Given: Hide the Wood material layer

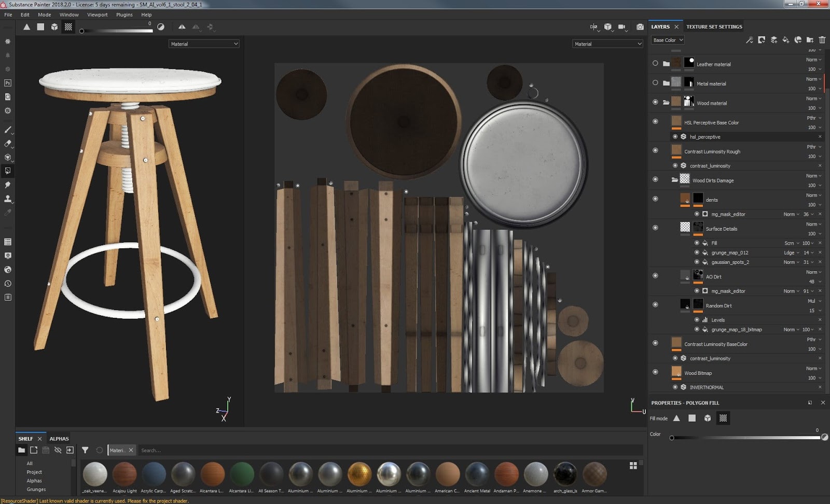Looking at the screenshot, I should pos(655,102).
